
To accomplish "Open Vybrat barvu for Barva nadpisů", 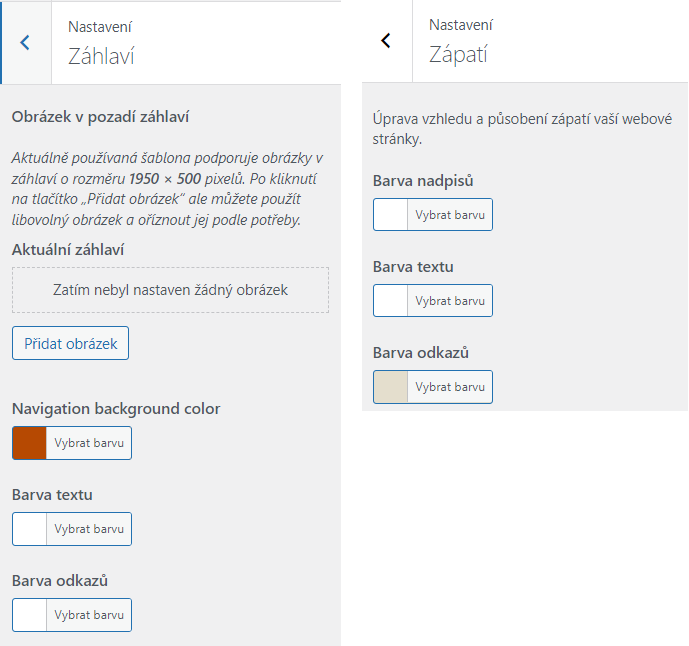I will click(x=450, y=215).
